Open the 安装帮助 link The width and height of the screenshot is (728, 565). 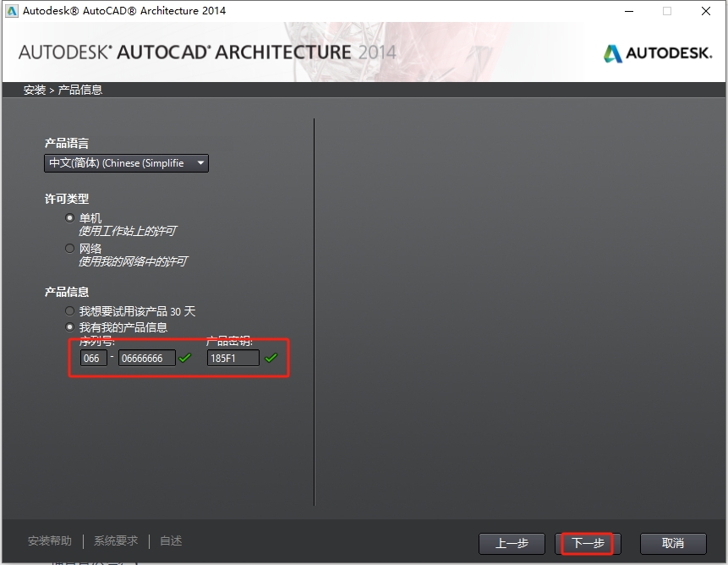(51, 540)
